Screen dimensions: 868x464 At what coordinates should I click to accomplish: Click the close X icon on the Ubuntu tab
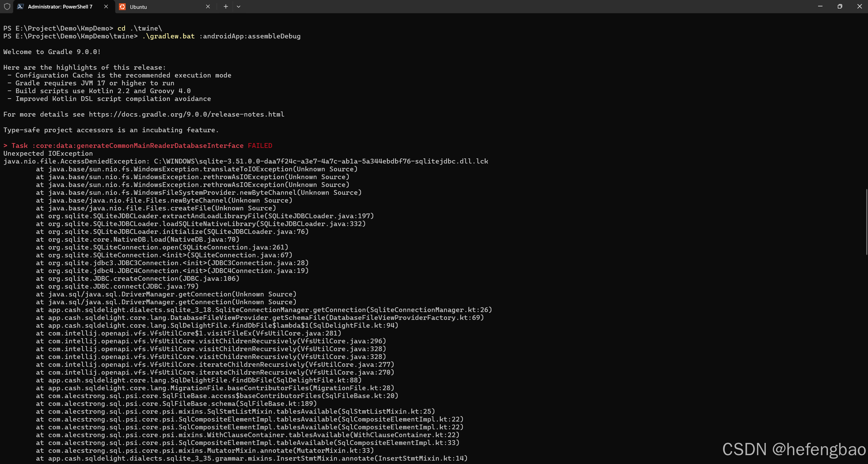[x=208, y=6]
